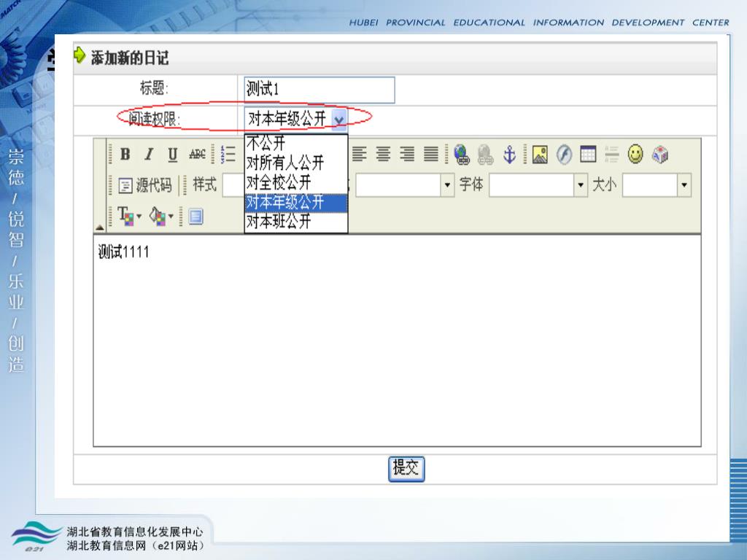Insert table

[x=588, y=155]
